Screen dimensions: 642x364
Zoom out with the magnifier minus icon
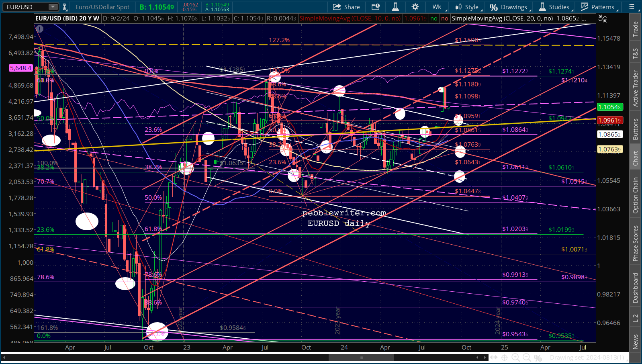pos(527,357)
